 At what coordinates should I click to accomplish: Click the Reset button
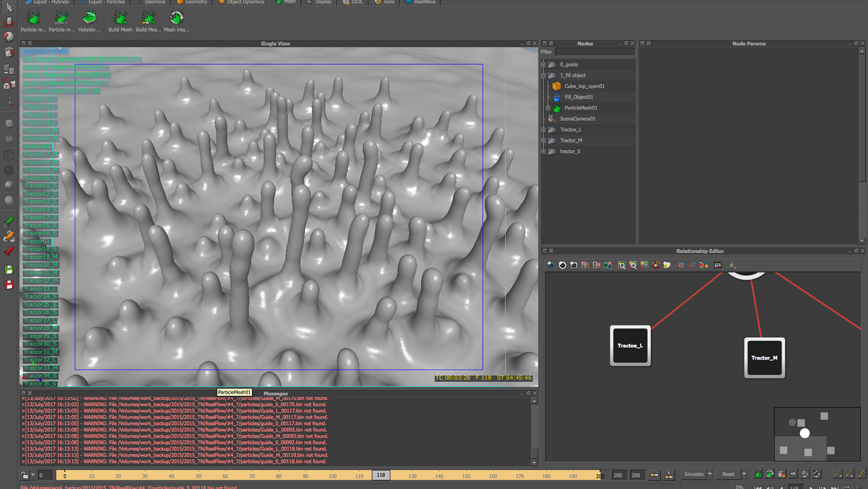pyautogui.click(x=728, y=474)
